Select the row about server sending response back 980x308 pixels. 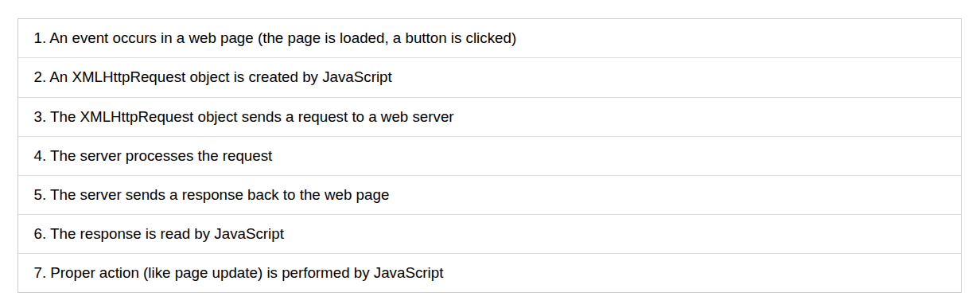coord(489,195)
